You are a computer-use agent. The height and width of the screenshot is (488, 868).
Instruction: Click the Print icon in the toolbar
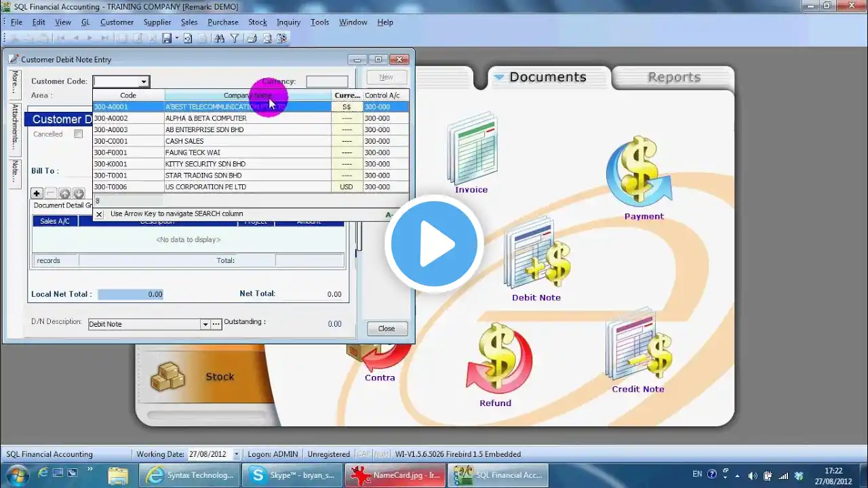pos(252,39)
